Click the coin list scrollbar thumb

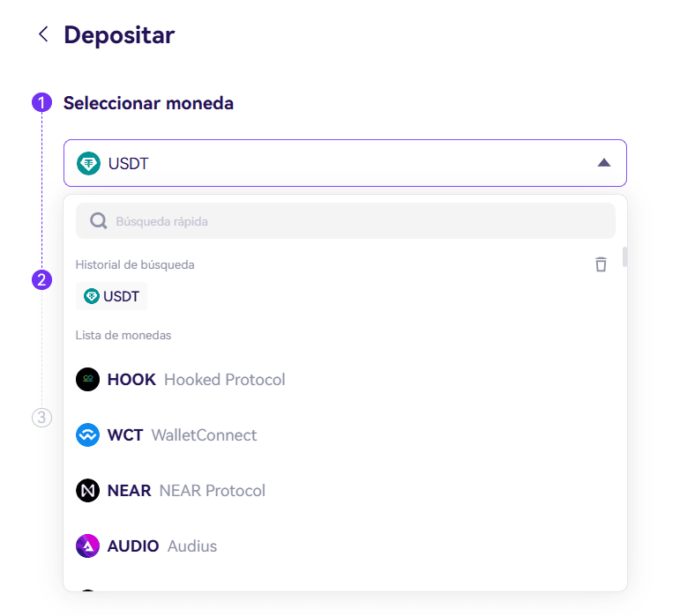coord(624,256)
